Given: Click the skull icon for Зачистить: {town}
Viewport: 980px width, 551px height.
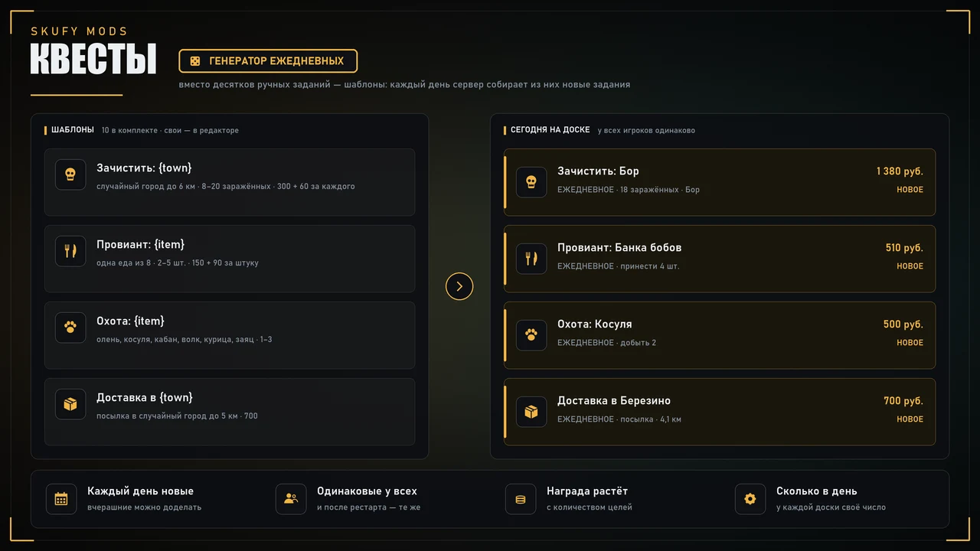Looking at the screenshot, I should point(70,174).
